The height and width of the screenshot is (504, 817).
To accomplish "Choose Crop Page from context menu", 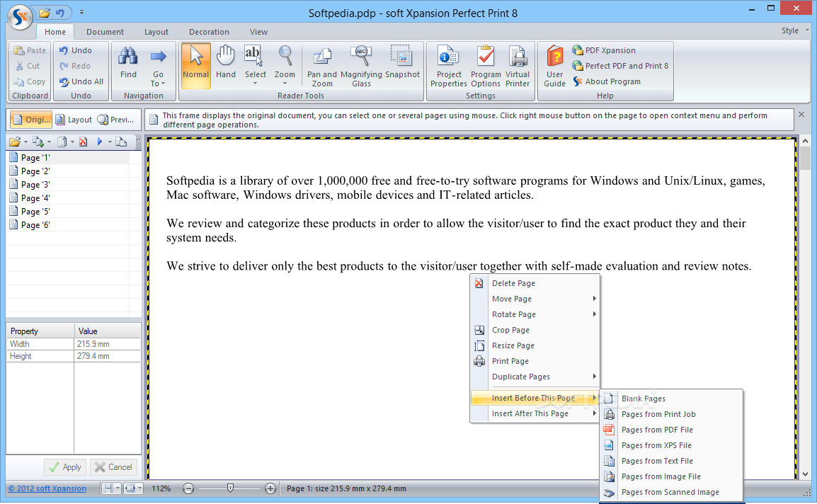I will click(x=535, y=331).
